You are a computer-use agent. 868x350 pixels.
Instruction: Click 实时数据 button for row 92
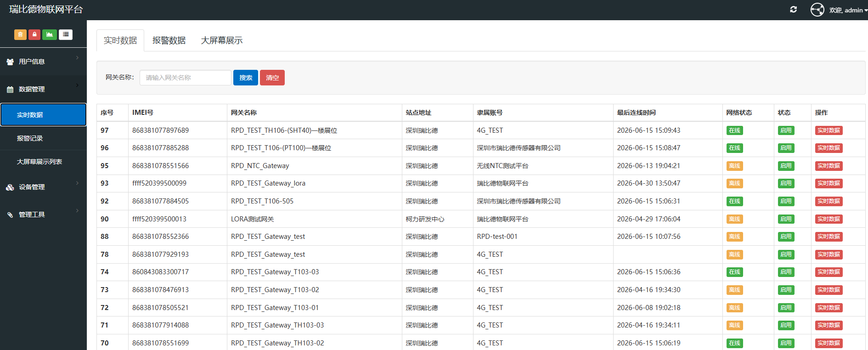[x=829, y=201]
